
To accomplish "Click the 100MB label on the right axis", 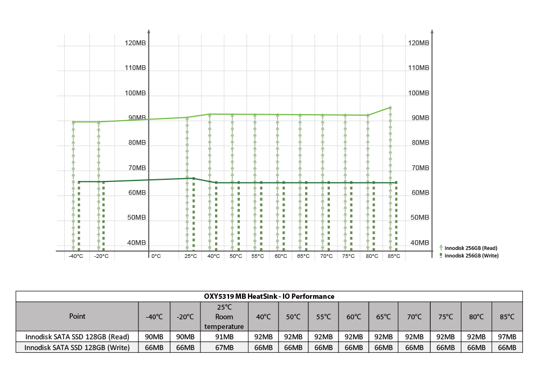I will pyautogui.click(x=418, y=93).
